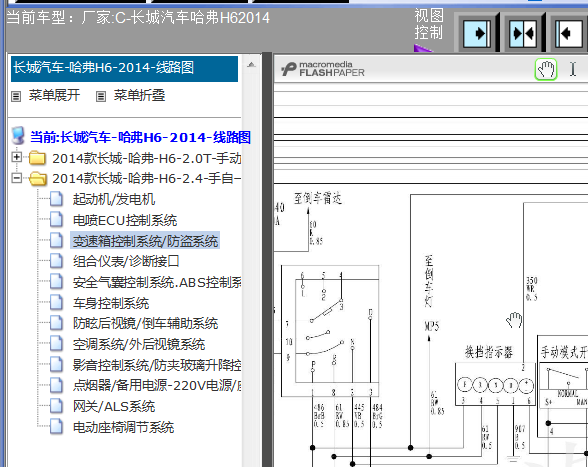Screen dimensions: 588x467
Task: Click 菜单展开 to expand all menus
Action: (54, 95)
